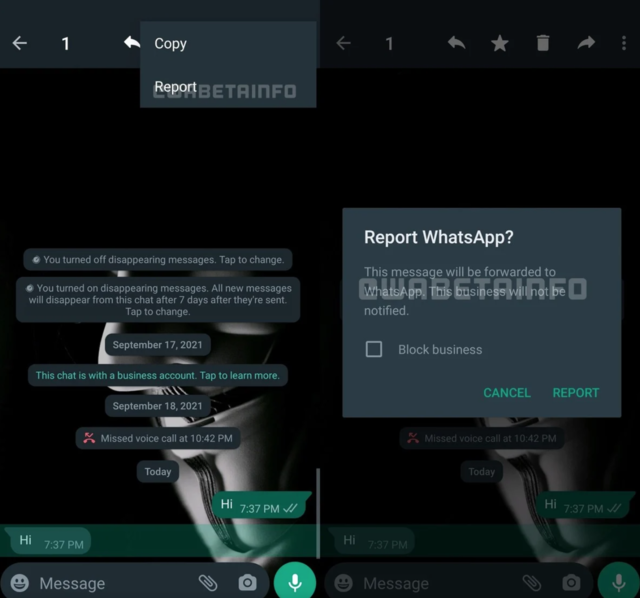Screen dimensions: 640x598
Task: Cancel the Report WhatsApp dialog
Action: [507, 393]
